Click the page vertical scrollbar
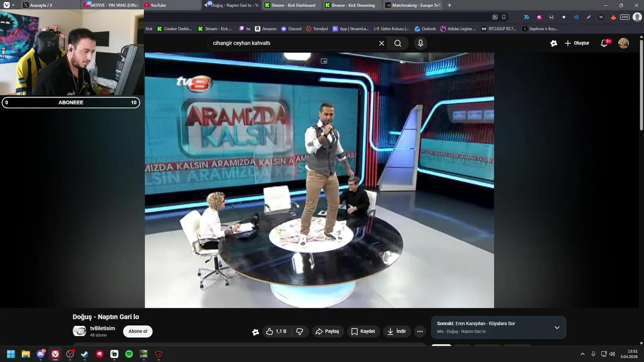 point(641,85)
